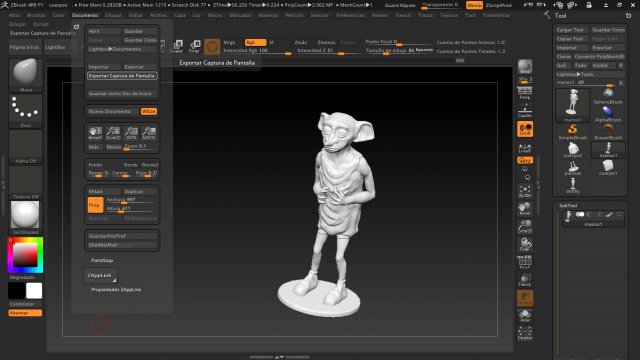The image size is (640, 360).
Task: Toggle the Zadd button
Action: (x=301, y=42)
